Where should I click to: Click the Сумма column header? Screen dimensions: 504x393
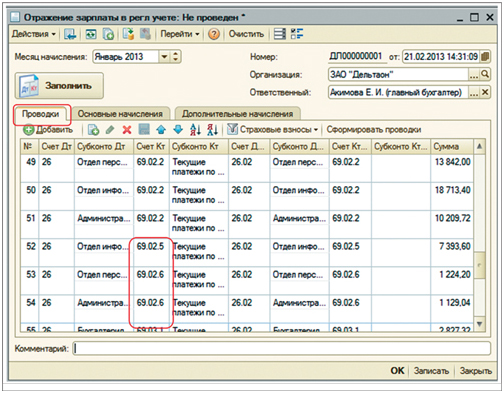[452, 146]
